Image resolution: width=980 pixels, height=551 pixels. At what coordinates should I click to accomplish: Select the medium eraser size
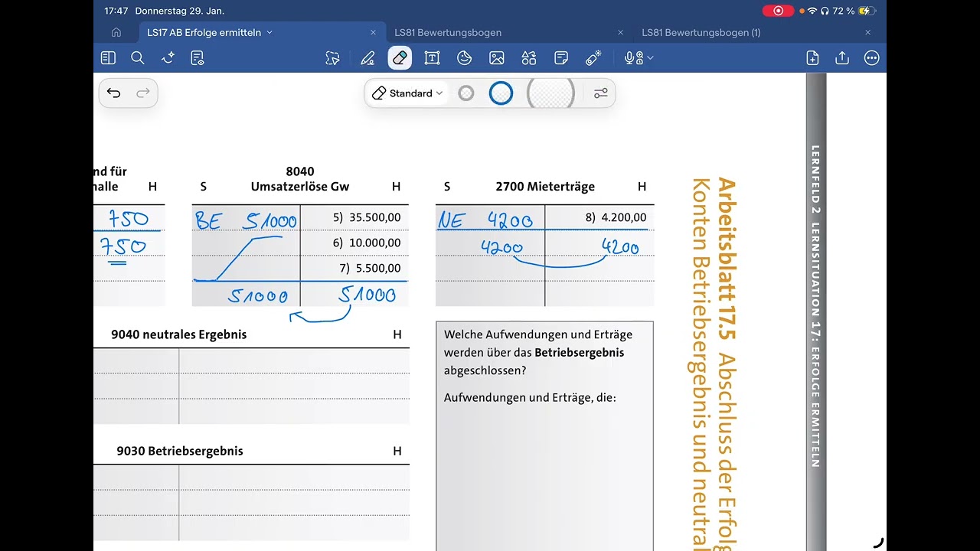501,93
